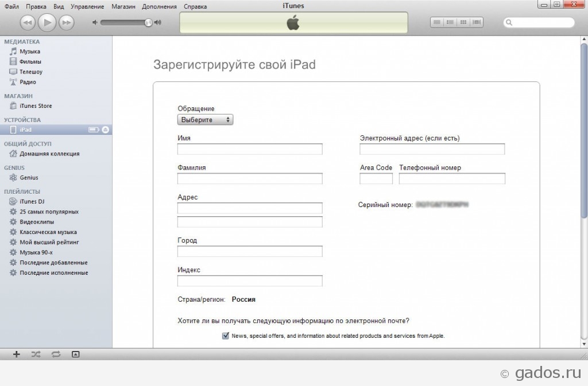
Task: Click the Имя input field
Action: point(250,149)
